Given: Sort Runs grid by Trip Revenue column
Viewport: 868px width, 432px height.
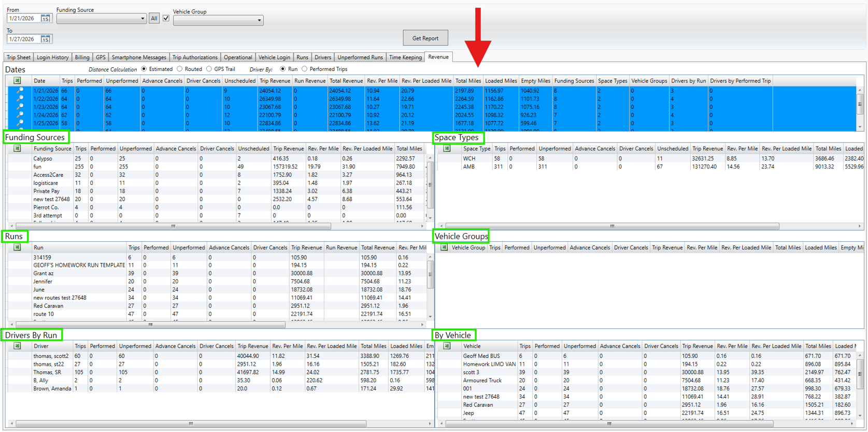Looking at the screenshot, I should pyautogui.click(x=306, y=248).
